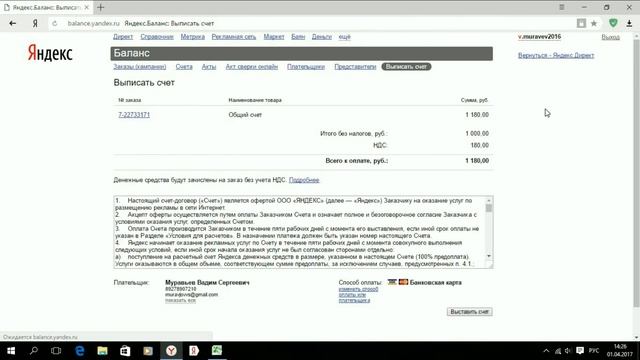Screen dimensions: 640x360
Task: Open the browser hamburger menu icon
Action: click(562, 7)
